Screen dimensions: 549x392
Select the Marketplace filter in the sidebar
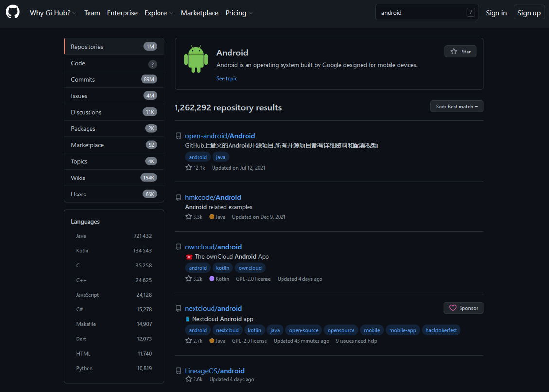pyautogui.click(x=114, y=145)
